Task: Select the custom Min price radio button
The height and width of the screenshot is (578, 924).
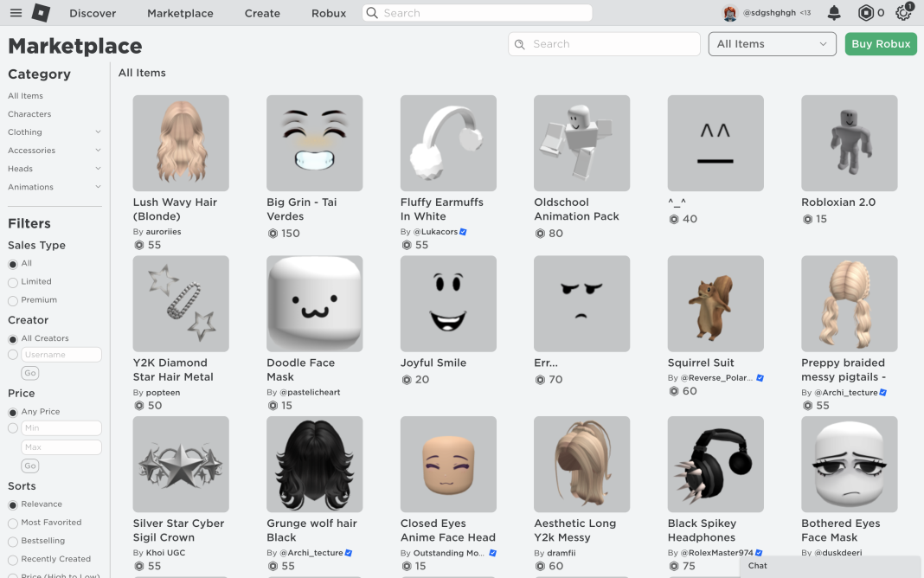Action: 12,428
